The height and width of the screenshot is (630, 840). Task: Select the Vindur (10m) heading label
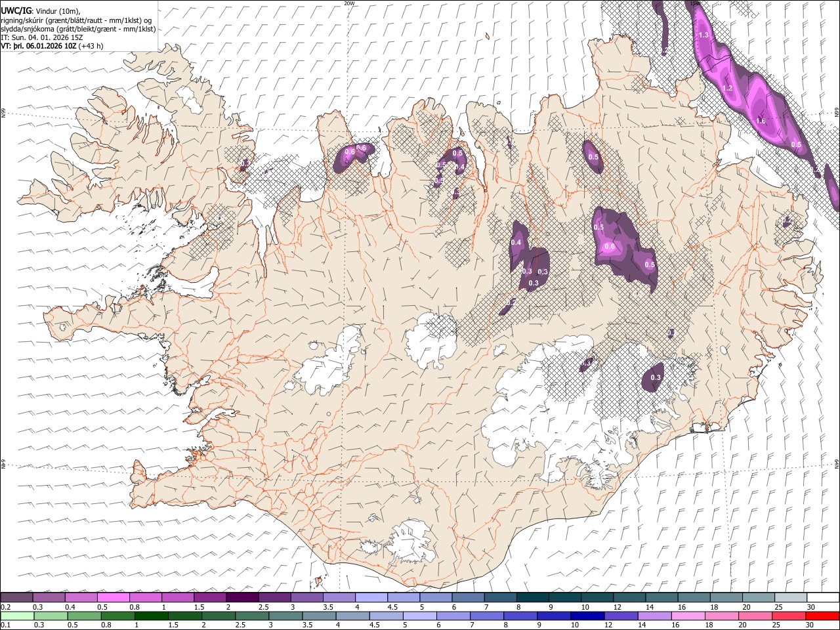tap(58, 11)
